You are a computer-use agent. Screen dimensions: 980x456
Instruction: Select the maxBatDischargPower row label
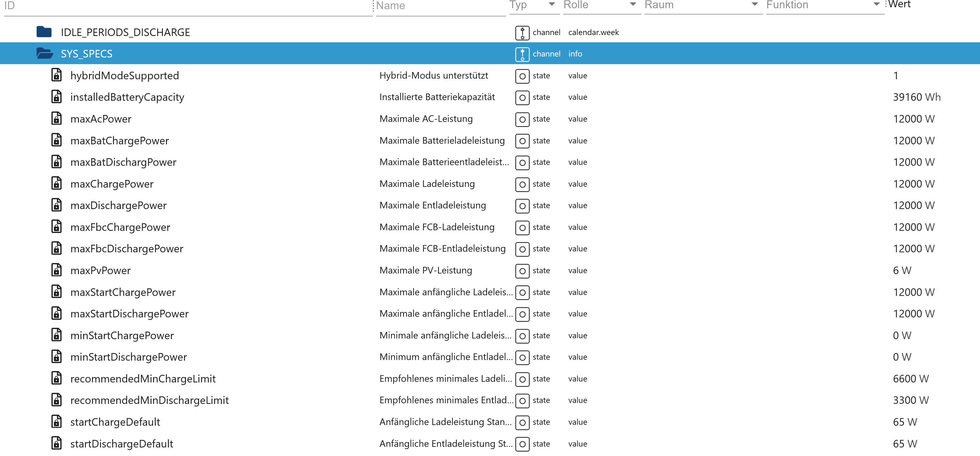tap(124, 163)
